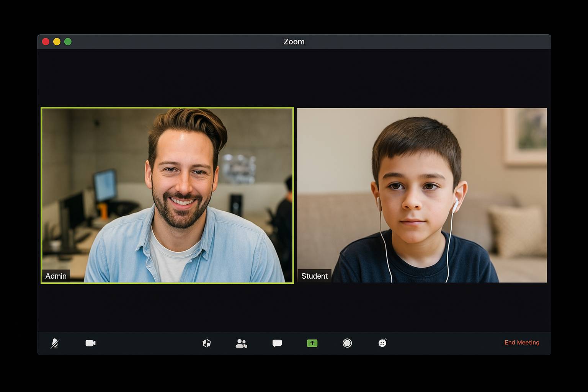The height and width of the screenshot is (392, 588).
Task: Minimize the window with yellow button
Action: 57,42
